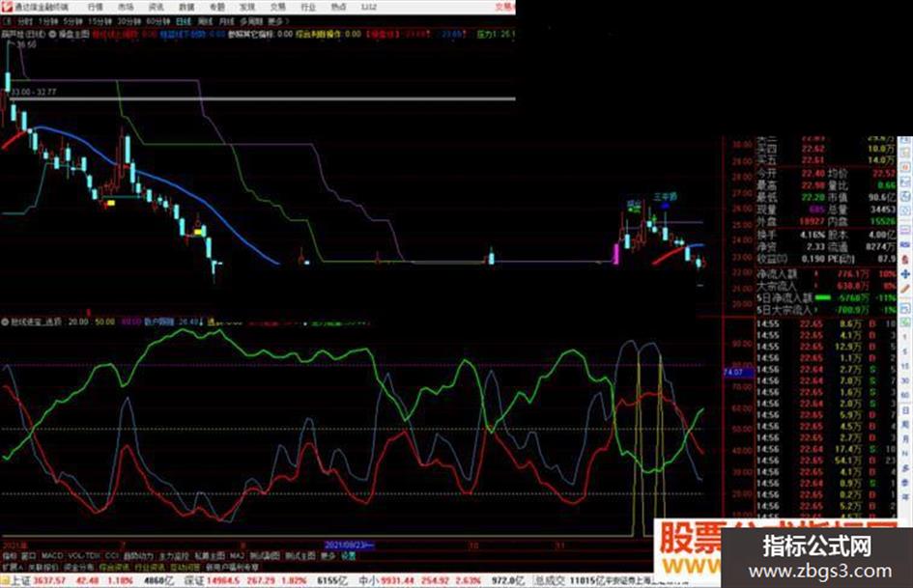Image resolution: width=913 pixels, height=588 pixels.
Task: Open 设置 in the indicator bar
Action: pyautogui.click(x=348, y=556)
